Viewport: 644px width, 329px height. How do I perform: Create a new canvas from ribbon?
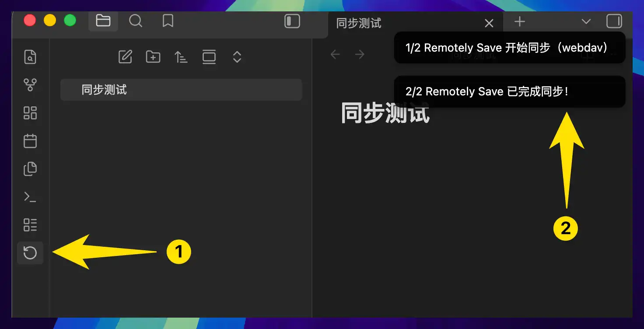point(30,113)
